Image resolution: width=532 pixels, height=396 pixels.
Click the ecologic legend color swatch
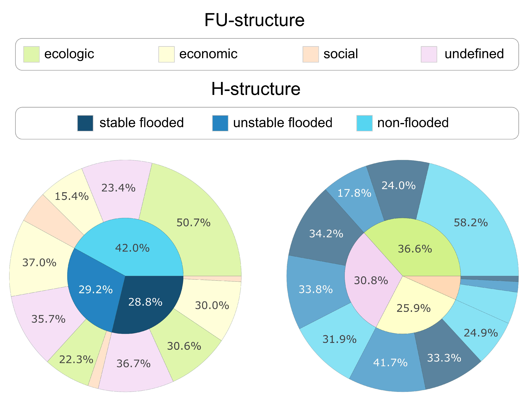click(x=31, y=54)
